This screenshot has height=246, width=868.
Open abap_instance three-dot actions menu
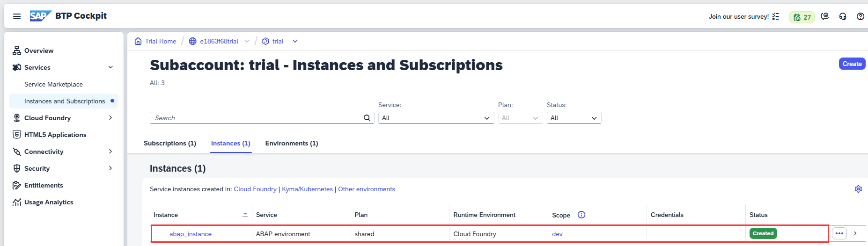(839, 233)
